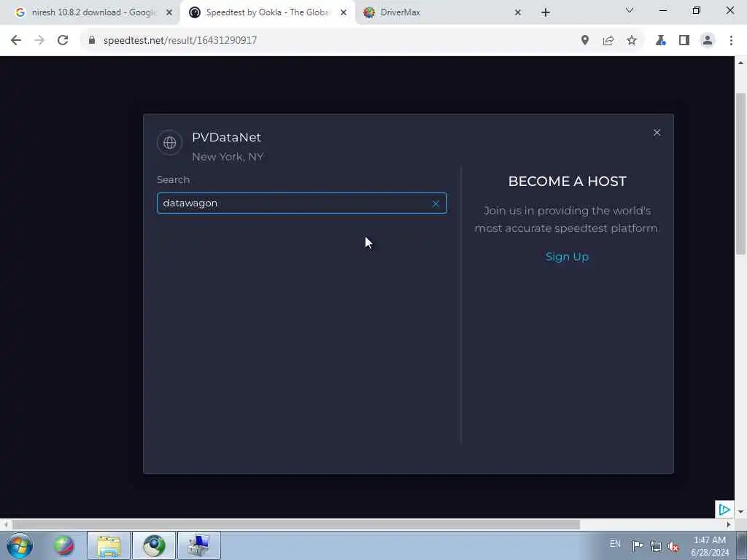Open the computer-monitor taskbar app
Screen dimensions: 747x560
[x=199, y=545]
